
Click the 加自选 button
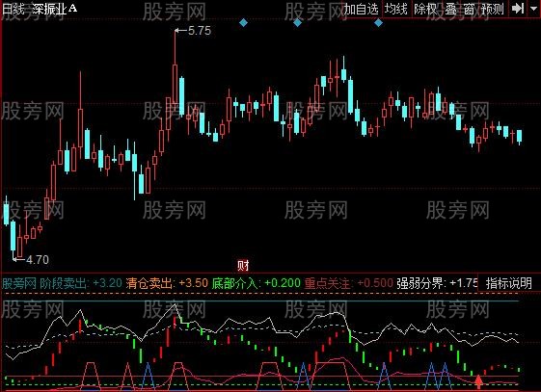361,9
